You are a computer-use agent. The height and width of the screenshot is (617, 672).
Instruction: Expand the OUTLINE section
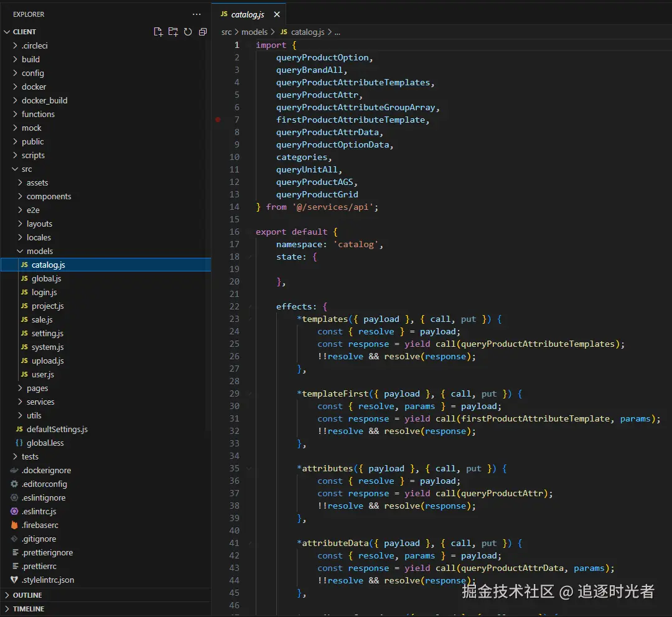pyautogui.click(x=27, y=595)
